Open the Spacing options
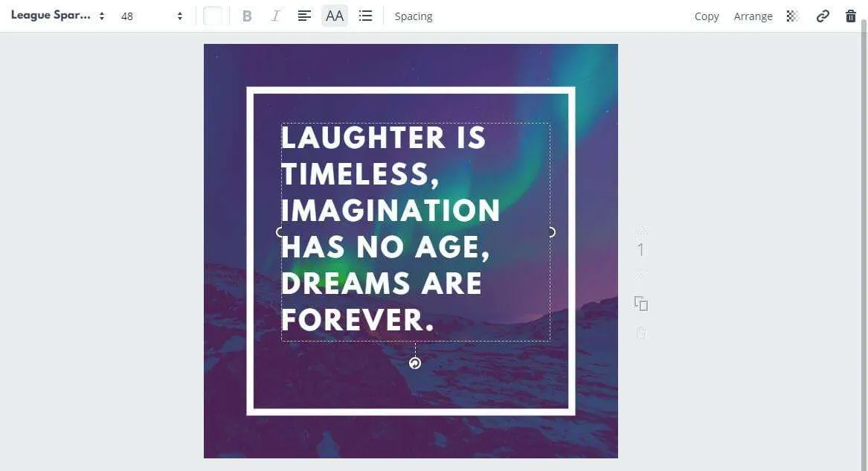This screenshot has width=868, height=471. tap(414, 16)
